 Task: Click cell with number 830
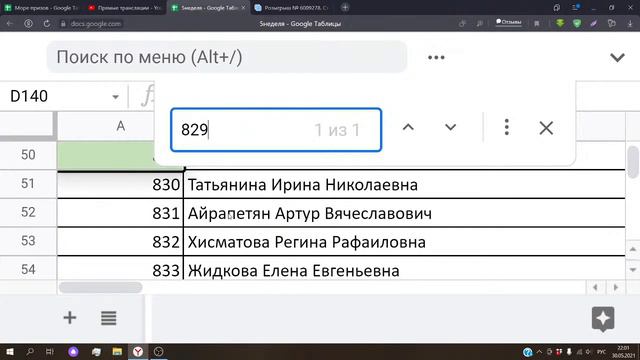point(120,184)
